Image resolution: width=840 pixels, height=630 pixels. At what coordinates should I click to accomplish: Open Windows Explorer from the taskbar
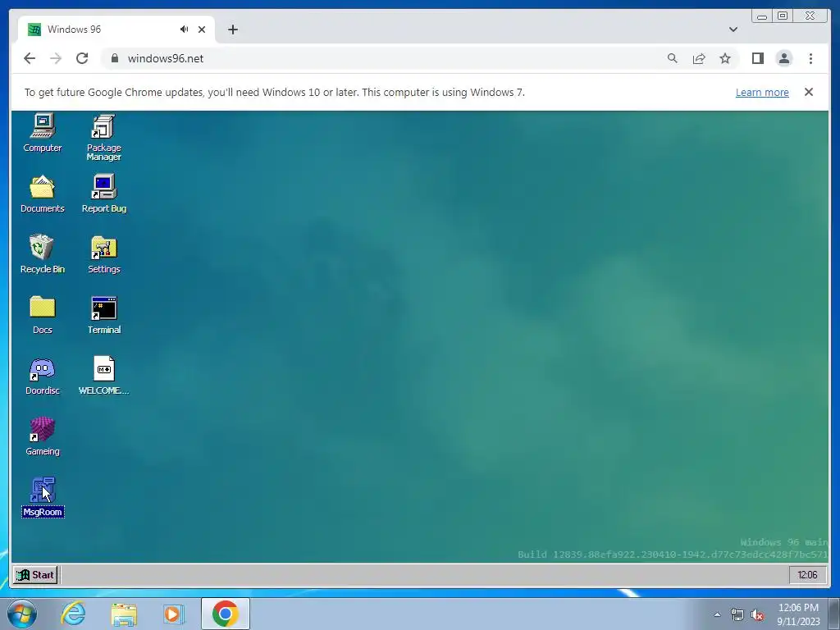(x=124, y=614)
